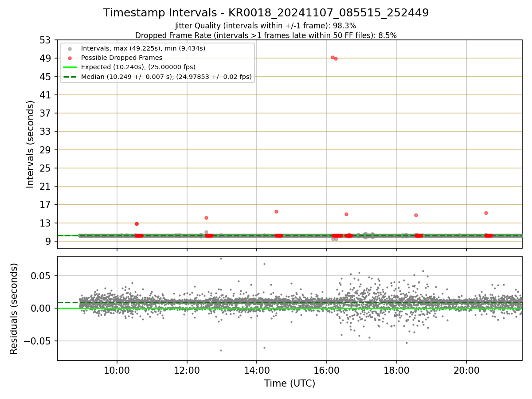532x399 pixels.
Task: Click the dashed green line sample in the legend
Action: 70,77
